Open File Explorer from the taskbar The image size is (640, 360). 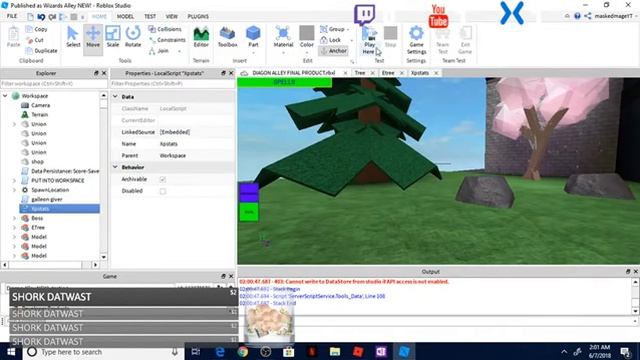[x=335, y=352]
